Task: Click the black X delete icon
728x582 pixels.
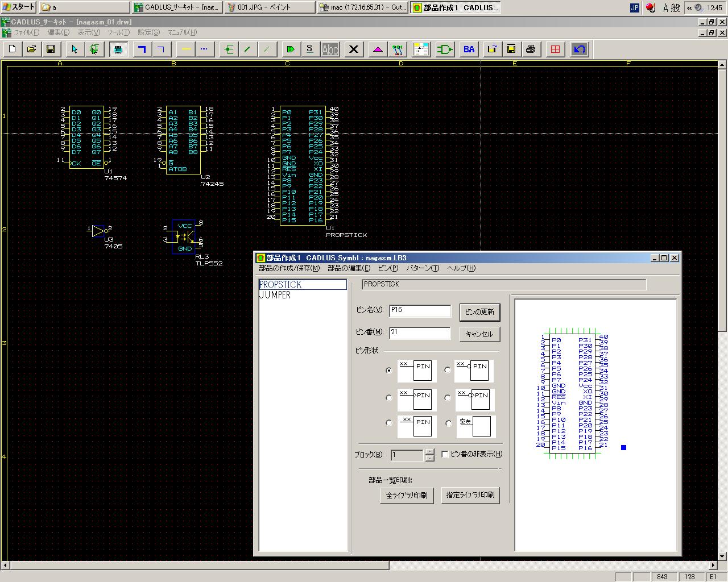Action: (x=354, y=49)
